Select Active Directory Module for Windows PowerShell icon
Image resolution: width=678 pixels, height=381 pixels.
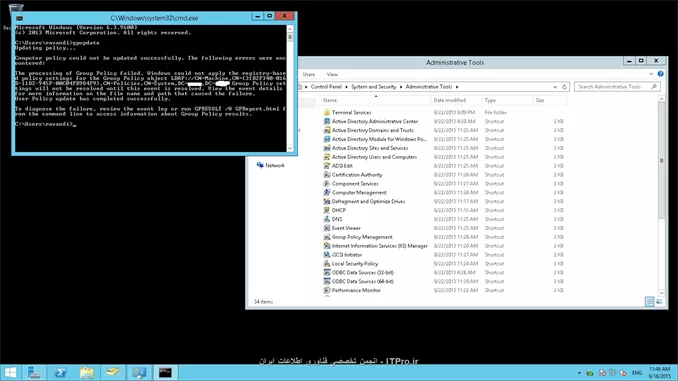pos(327,139)
